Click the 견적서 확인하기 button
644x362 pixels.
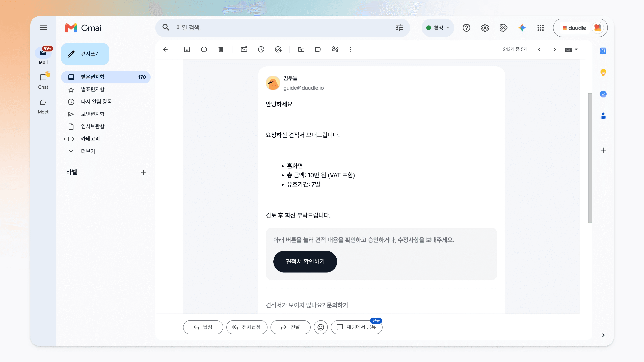point(305,262)
